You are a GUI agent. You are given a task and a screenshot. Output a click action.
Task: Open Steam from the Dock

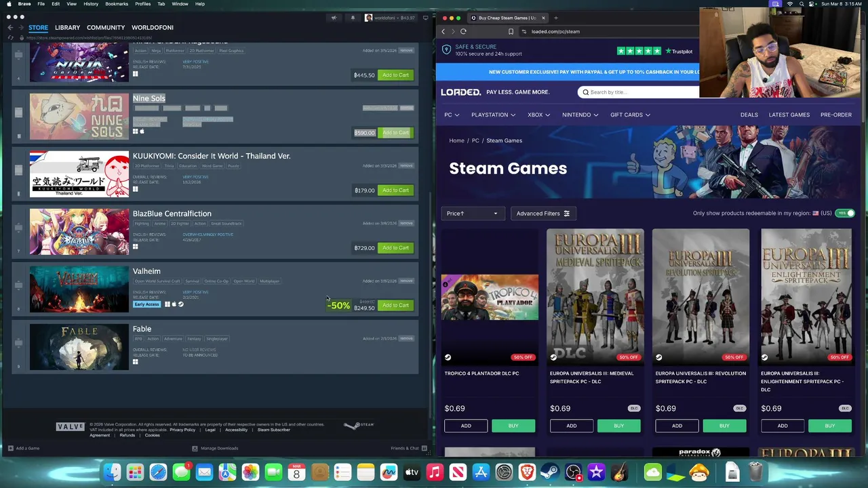click(550, 472)
